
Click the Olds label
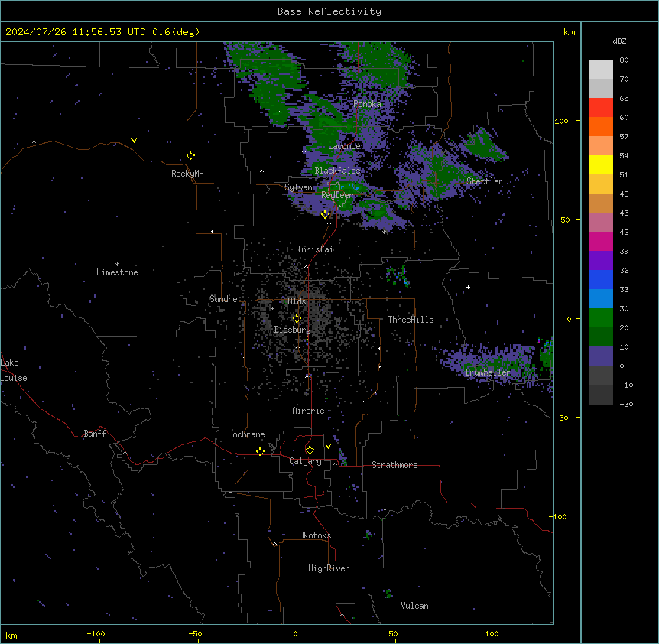tap(297, 301)
